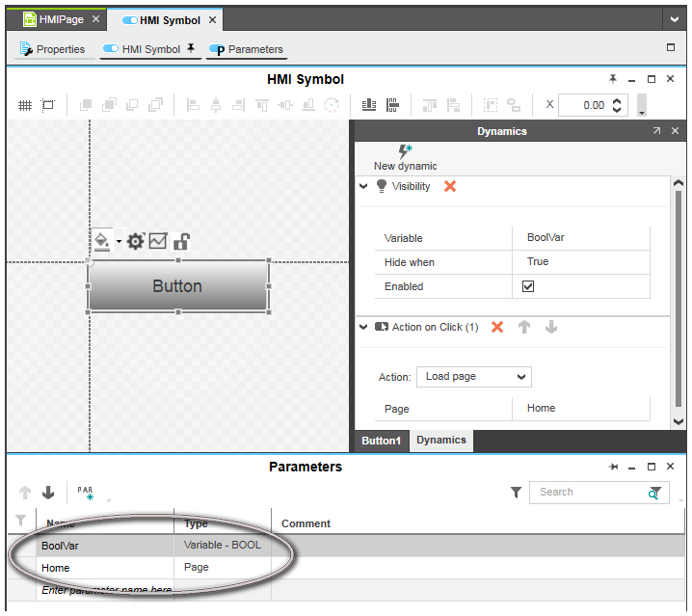Delete the Visibility dynamic with red X

[x=450, y=186]
